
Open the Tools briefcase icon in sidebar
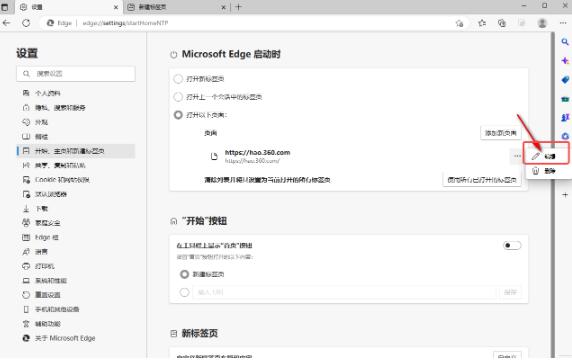coord(565,98)
